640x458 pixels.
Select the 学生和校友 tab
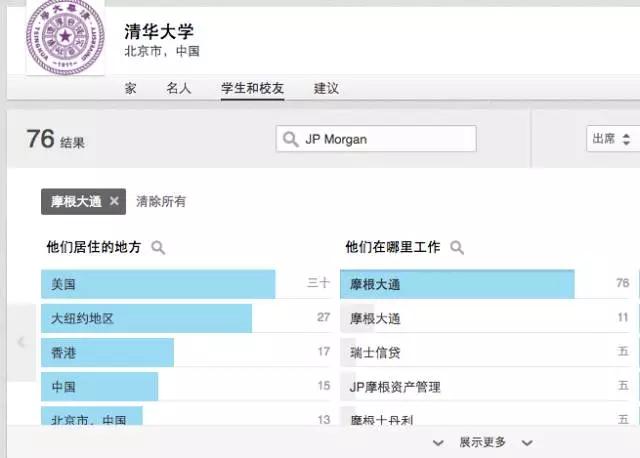pos(252,88)
